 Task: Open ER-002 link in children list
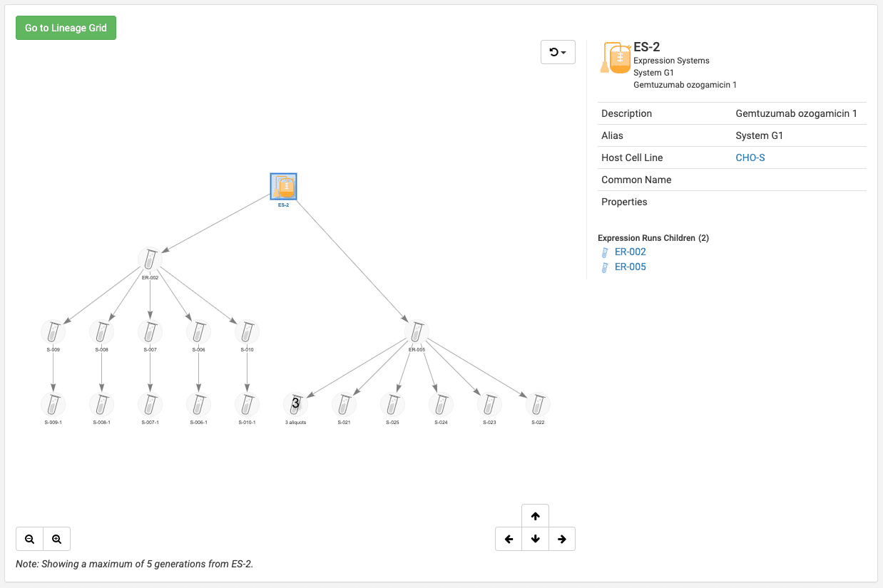point(631,252)
